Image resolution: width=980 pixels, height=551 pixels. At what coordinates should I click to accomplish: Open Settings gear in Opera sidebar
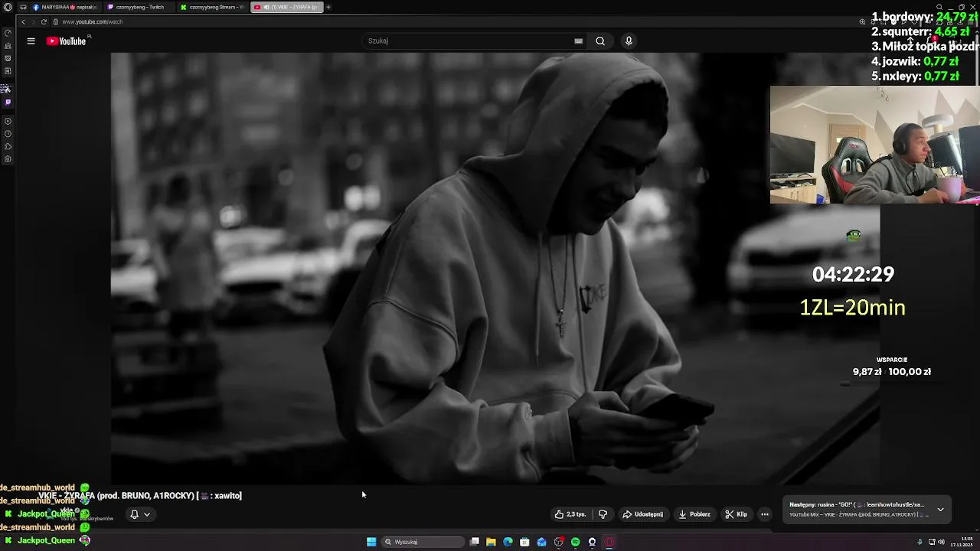tap(8, 159)
